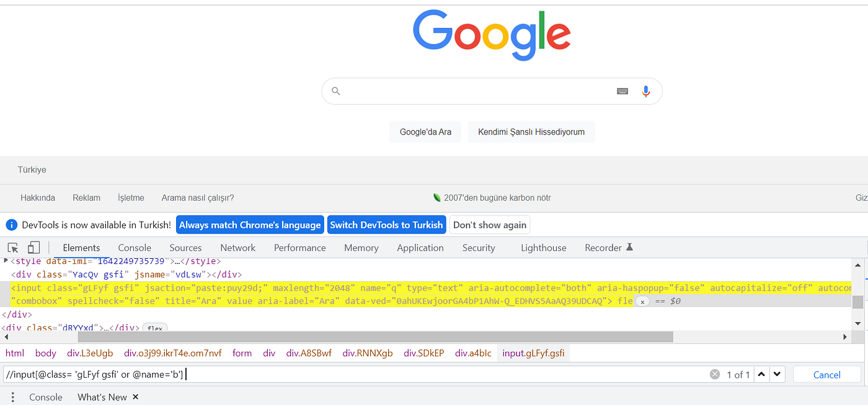Toggle the flex overlay badge
The height and width of the screenshot is (405, 868).
154,328
